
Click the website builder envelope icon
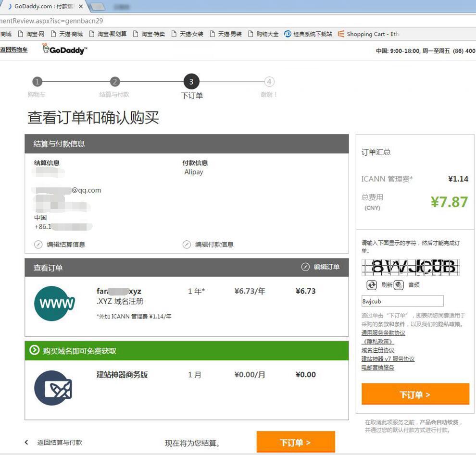54,387
